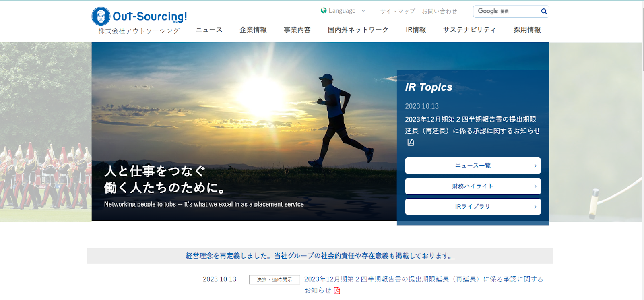Open the PDF icon in IR Topics

tap(411, 142)
